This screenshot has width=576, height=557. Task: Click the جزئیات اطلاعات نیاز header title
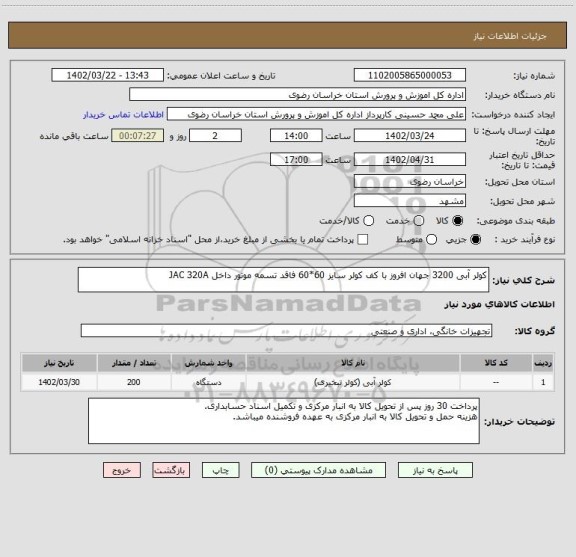coord(510,36)
